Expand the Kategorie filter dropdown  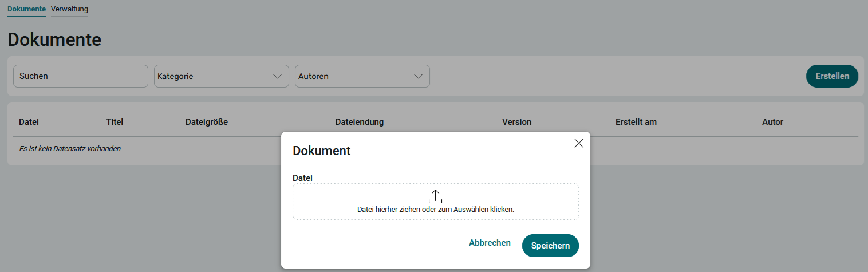(221, 76)
